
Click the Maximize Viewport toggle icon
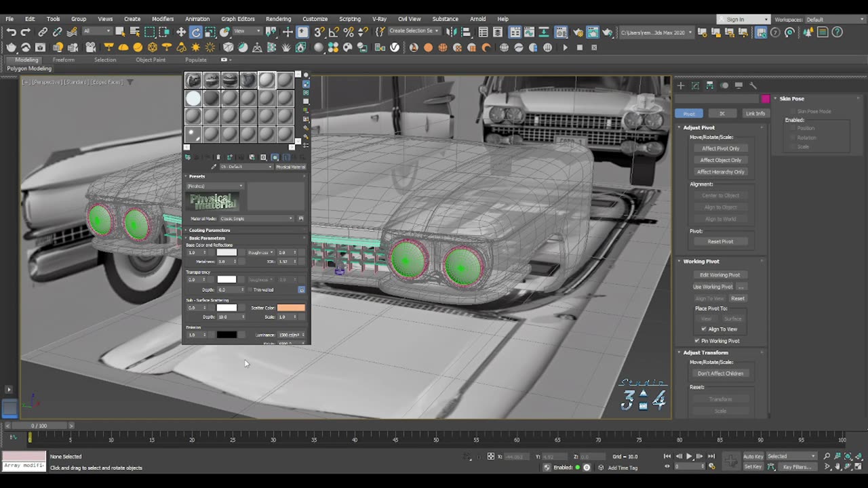pos(859,466)
